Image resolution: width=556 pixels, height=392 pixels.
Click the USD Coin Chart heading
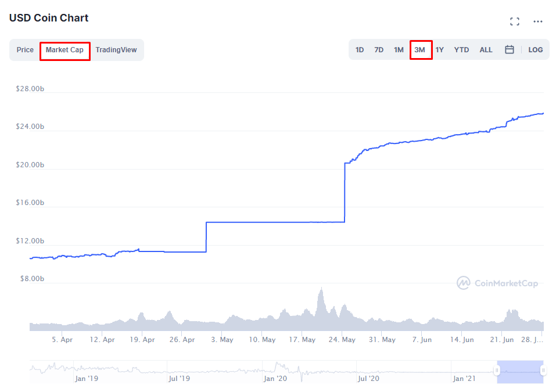(x=49, y=18)
